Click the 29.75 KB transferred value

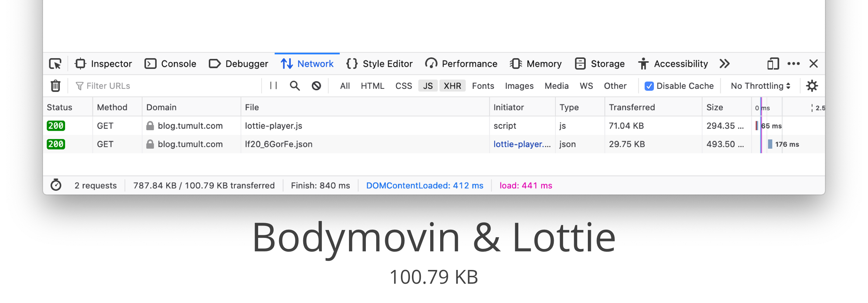(627, 144)
